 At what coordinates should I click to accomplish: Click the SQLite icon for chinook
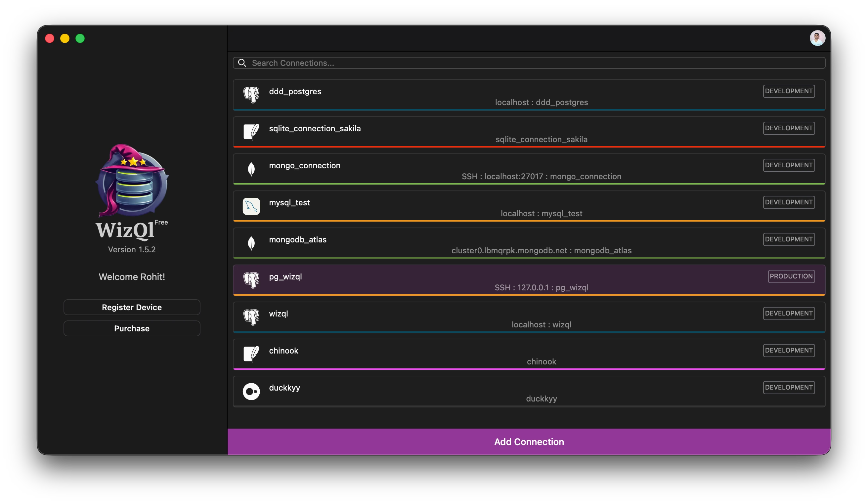(x=251, y=354)
